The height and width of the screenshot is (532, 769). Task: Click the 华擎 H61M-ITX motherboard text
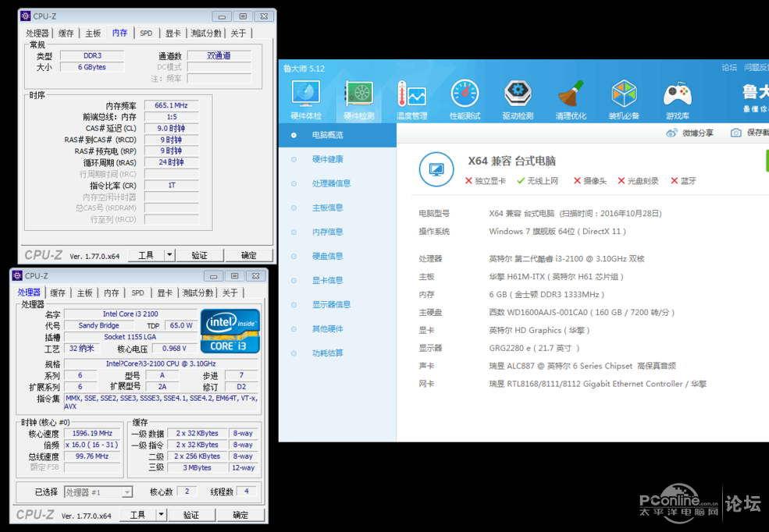[x=556, y=277]
